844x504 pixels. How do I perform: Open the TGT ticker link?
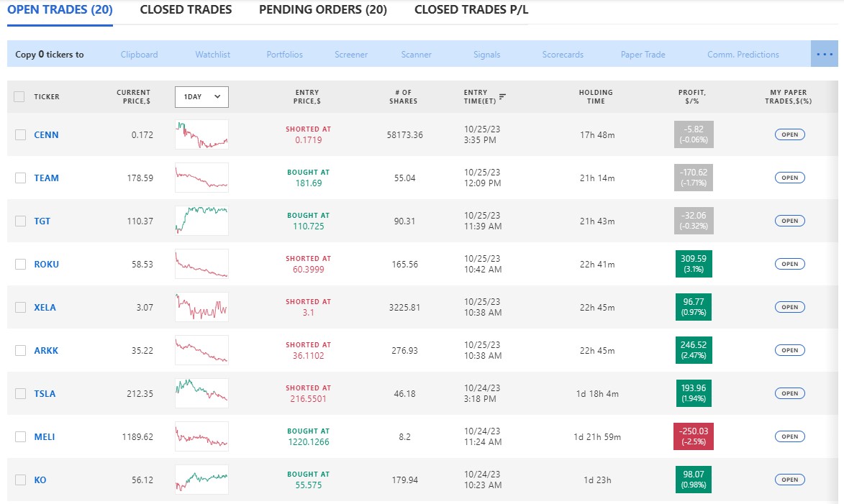pyautogui.click(x=42, y=221)
